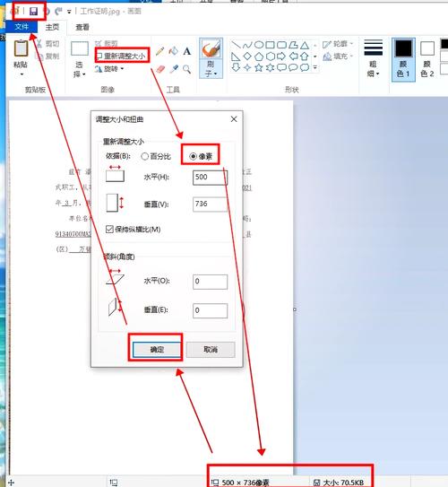This screenshot has width=448, height=487.
Task: Select the Pencil tool
Action: (160, 51)
